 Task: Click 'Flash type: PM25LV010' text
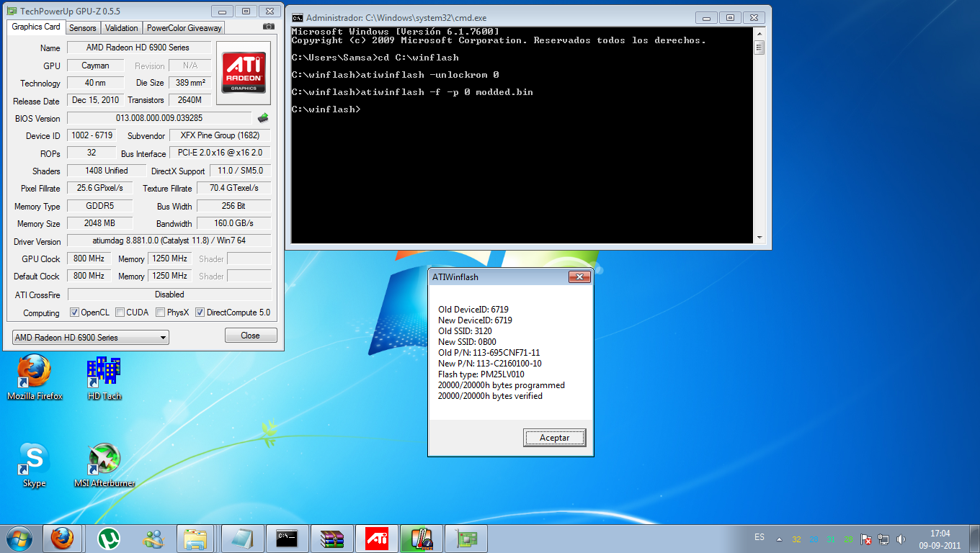pos(481,374)
